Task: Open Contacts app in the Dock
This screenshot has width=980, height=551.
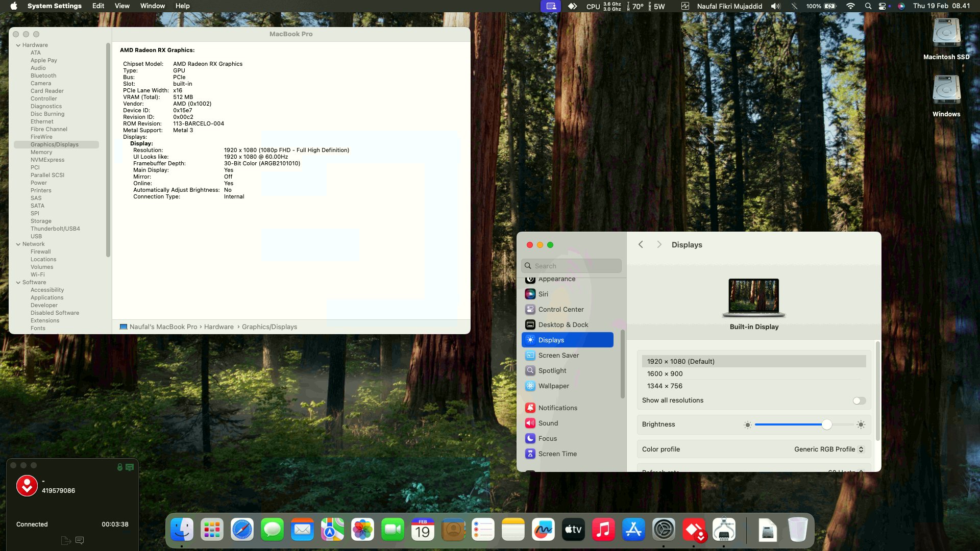Action: 453,530
